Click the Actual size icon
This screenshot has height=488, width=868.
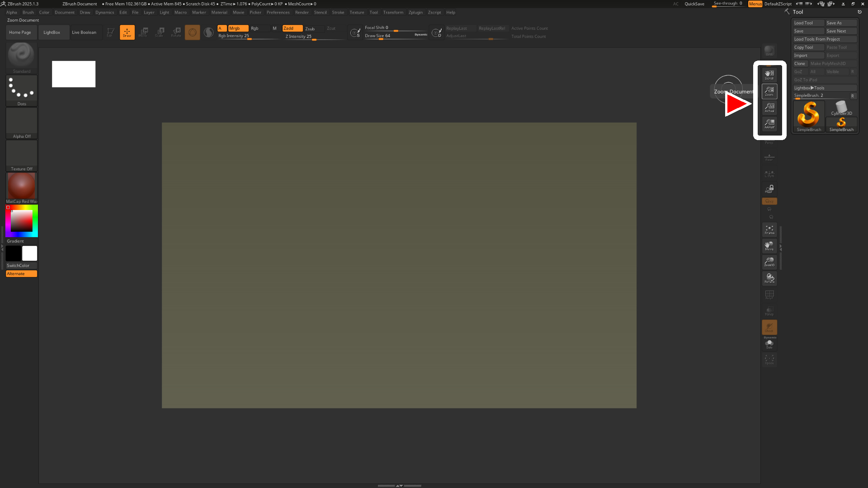tap(769, 108)
